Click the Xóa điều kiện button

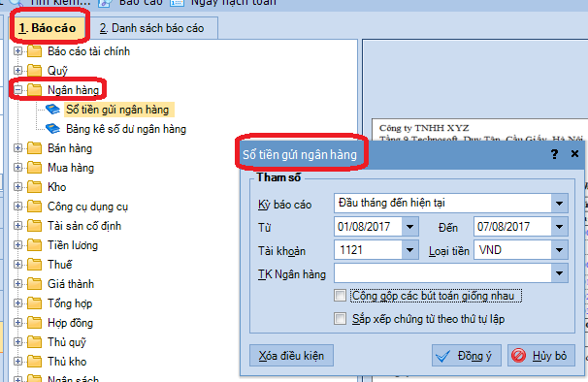point(291,356)
